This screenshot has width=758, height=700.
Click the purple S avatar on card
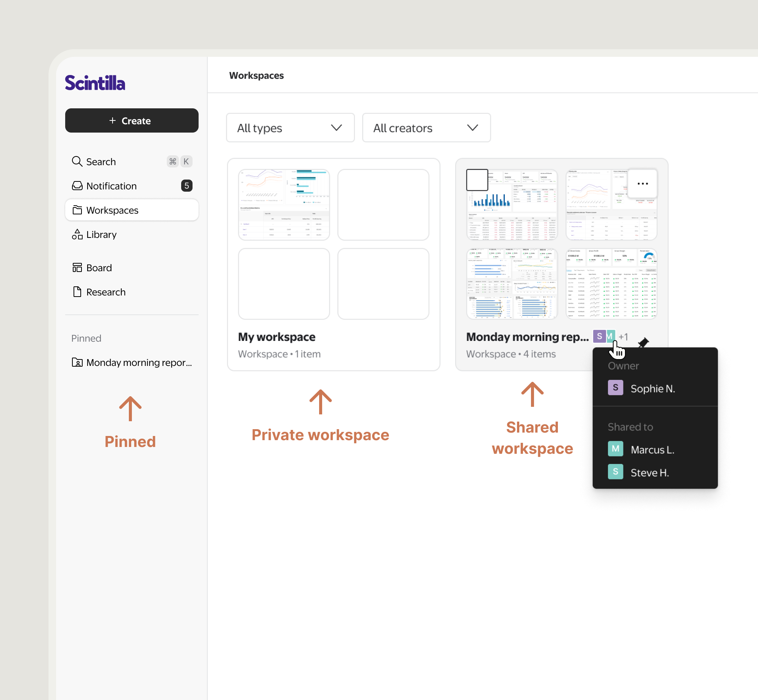tap(599, 336)
